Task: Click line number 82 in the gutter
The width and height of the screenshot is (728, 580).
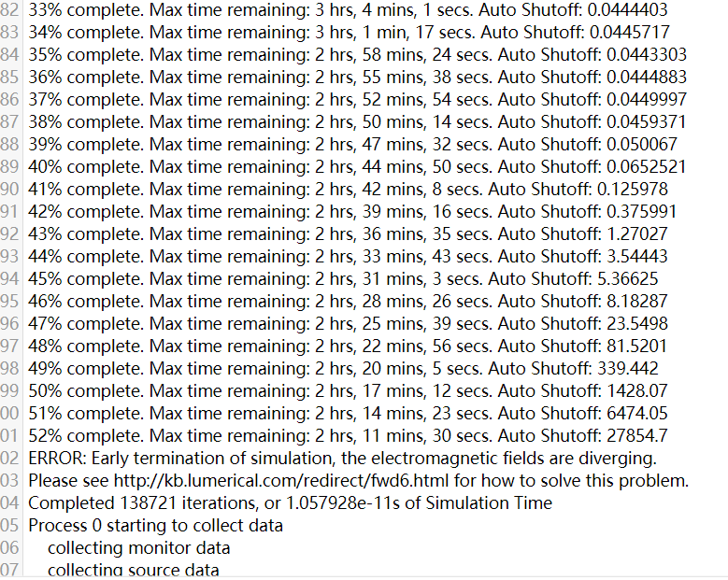Action: pos(10,10)
